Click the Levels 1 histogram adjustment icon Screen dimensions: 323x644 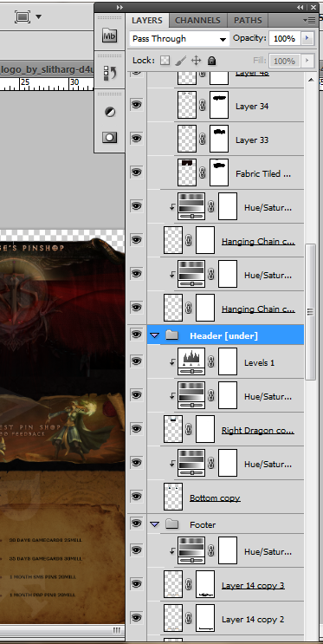(191, 361)
